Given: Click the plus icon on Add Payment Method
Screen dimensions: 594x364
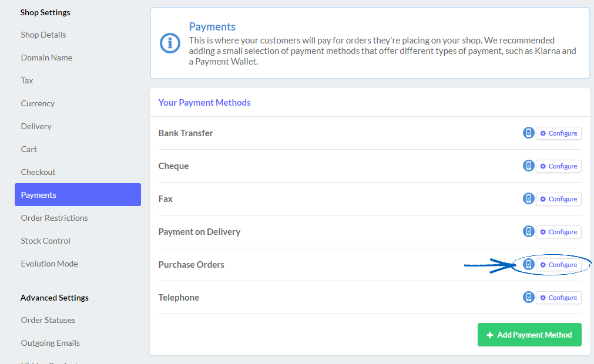Looking at the screenshot, I should [x=490, y=335].
